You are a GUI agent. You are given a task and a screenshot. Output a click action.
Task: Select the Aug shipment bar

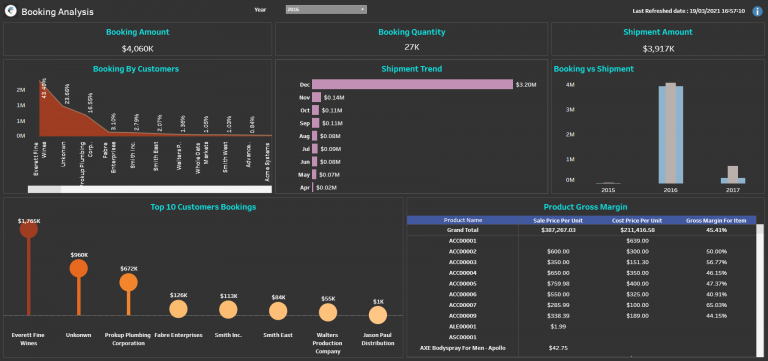[314, 136]
